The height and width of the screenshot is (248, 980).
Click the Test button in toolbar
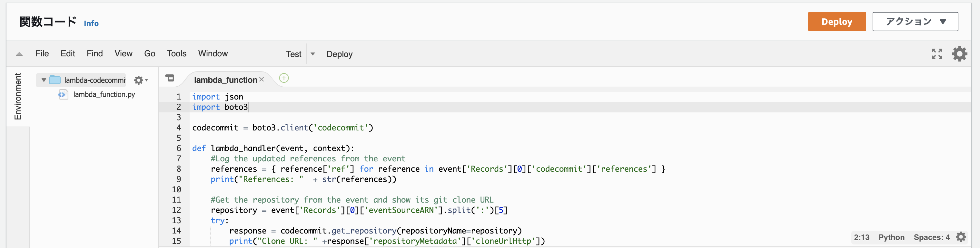click(294, 54)
